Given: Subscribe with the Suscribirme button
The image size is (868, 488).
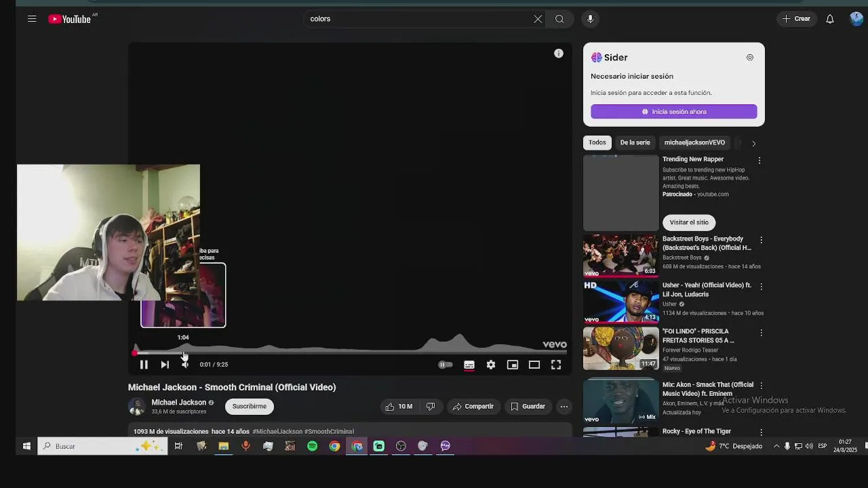Looking at the screenshot, I should pos(250,407).
